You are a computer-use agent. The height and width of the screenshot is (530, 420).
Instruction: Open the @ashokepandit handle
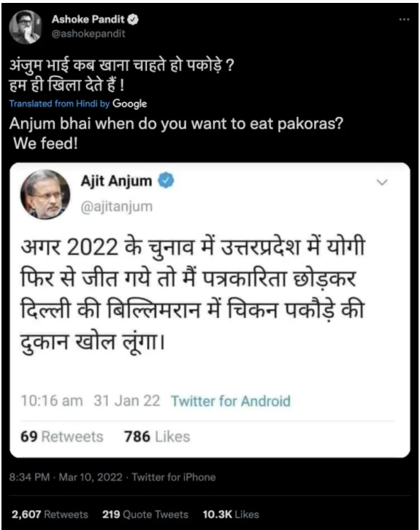click(88, 34)
